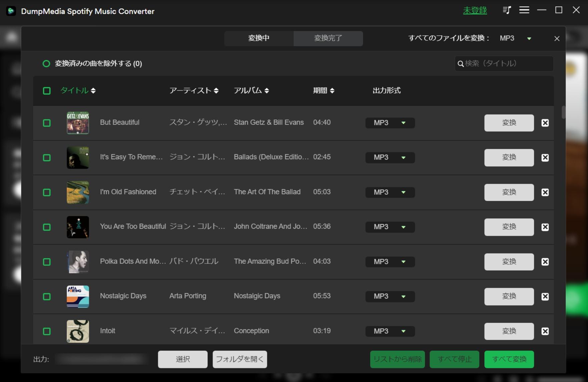The height and width of the screenshot is (382, 588).
Task: Click the すべて変換 button
Action: [509, 359]
